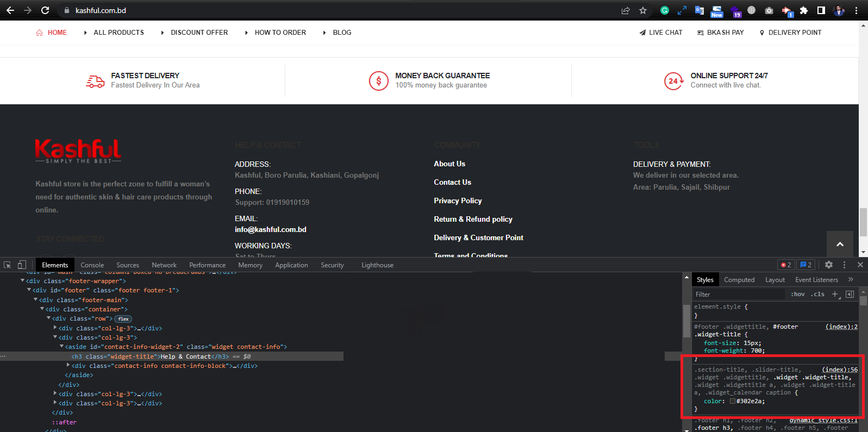Click the About Us footer link
This screenshot has height=432, width=868.
click(449, 164)
